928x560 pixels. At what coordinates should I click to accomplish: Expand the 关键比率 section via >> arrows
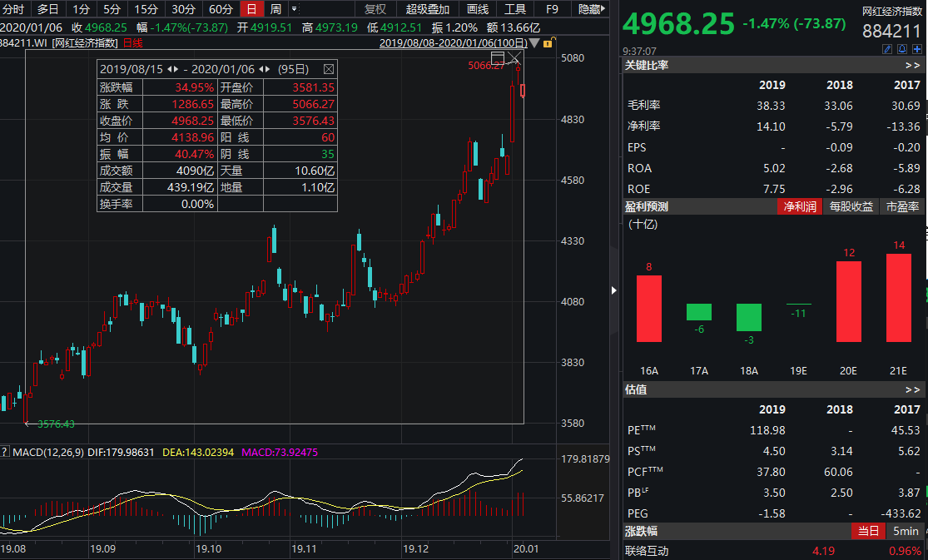click(x=912, y=65)
